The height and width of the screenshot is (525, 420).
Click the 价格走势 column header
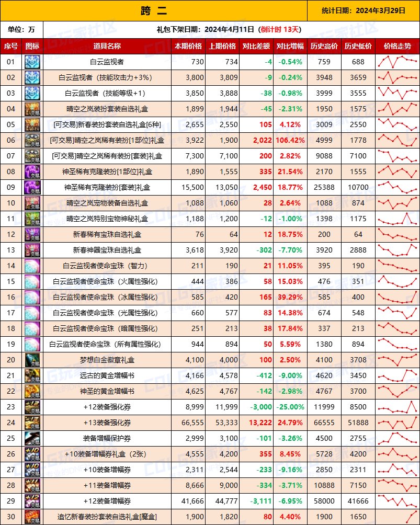coord(397,46)
